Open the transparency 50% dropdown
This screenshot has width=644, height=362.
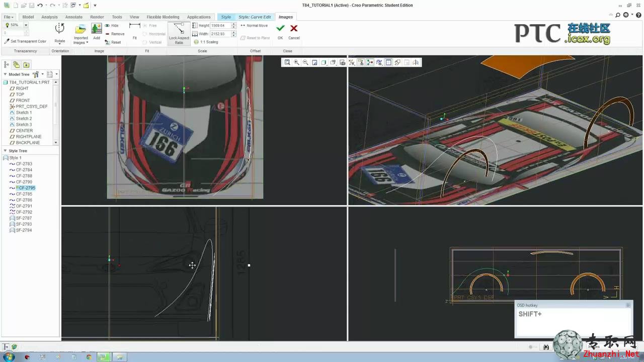pyautogui.click(x=26, y=25)
